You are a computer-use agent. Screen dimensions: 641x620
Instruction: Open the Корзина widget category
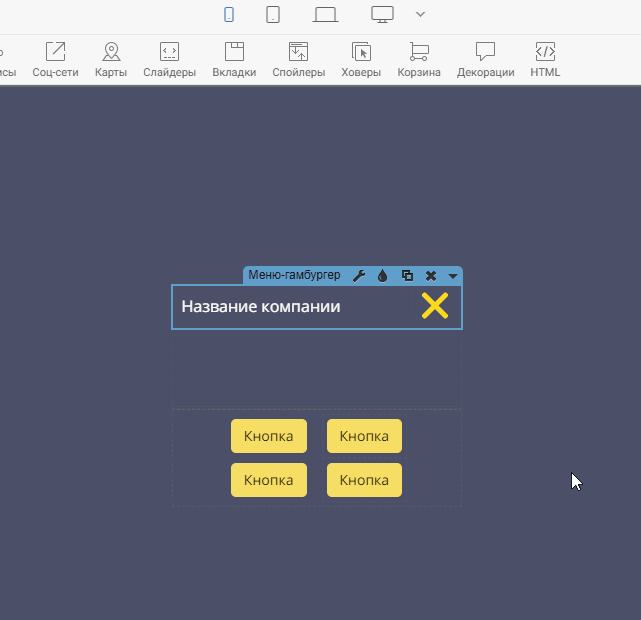coord(419,60)
